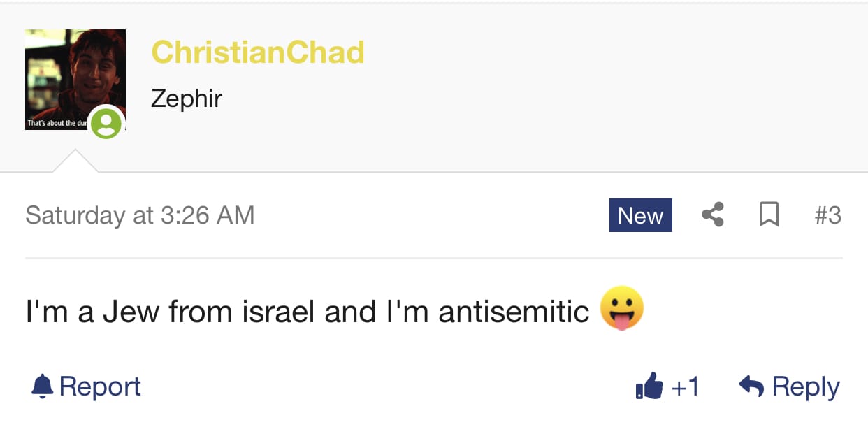Click the Reply text button
This screenshot has height=434, width=868.
[x=806, y=386]
